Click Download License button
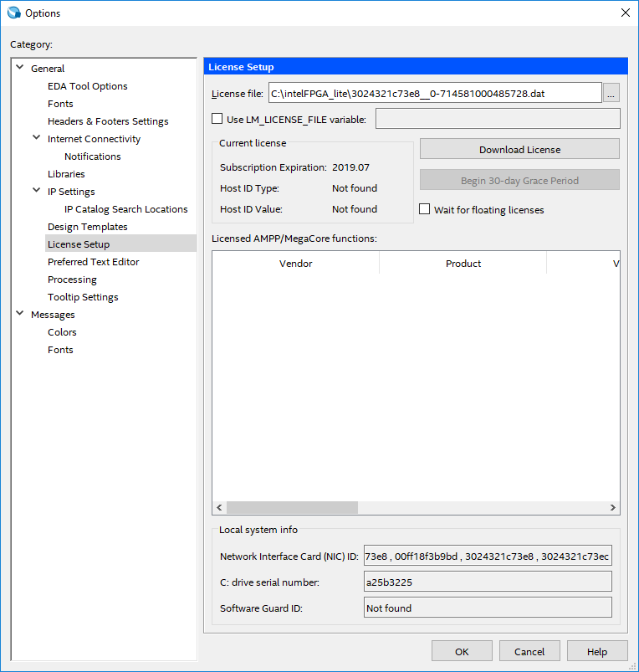This screenshot has height=672, width=639. [x=519, y=149]
